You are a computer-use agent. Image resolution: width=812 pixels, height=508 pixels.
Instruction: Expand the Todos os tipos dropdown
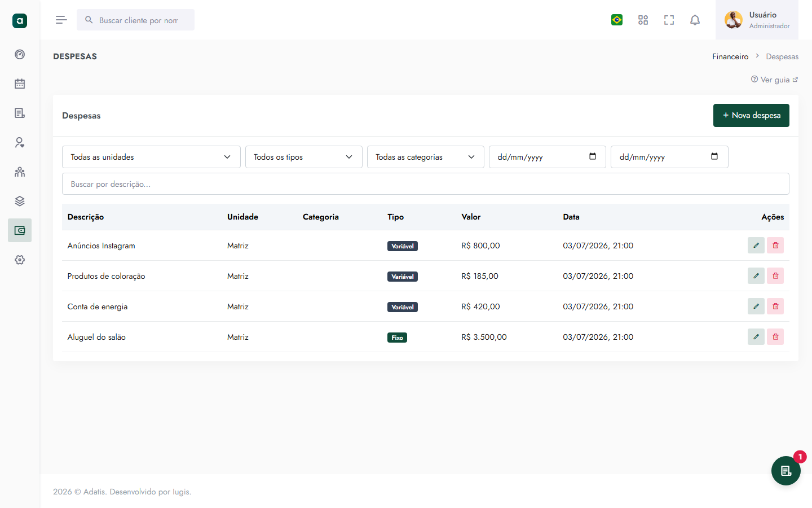(303, 157)
